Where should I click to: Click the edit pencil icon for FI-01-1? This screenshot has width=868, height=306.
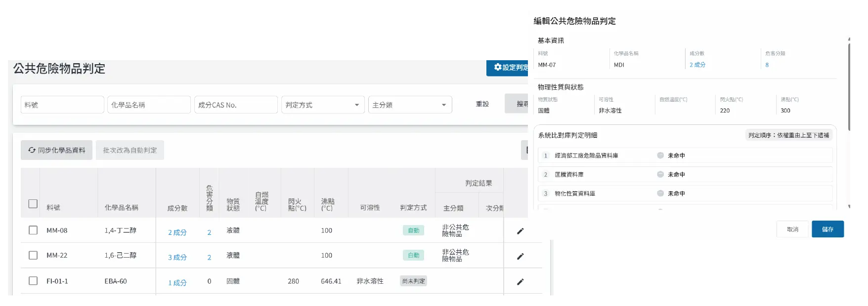(x=520, y=282)
